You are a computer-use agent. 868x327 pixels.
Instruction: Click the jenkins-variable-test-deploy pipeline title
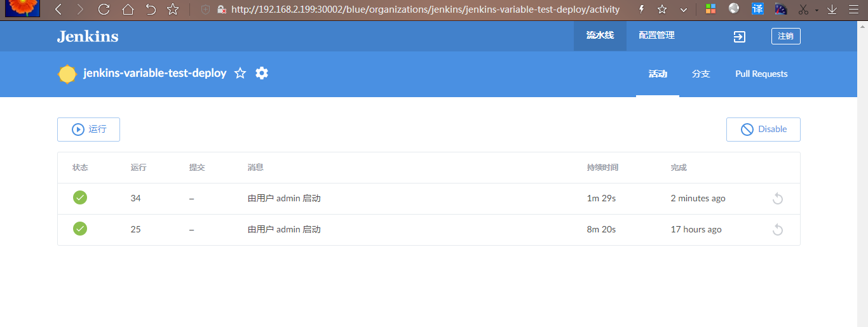(x=154, y=73)
